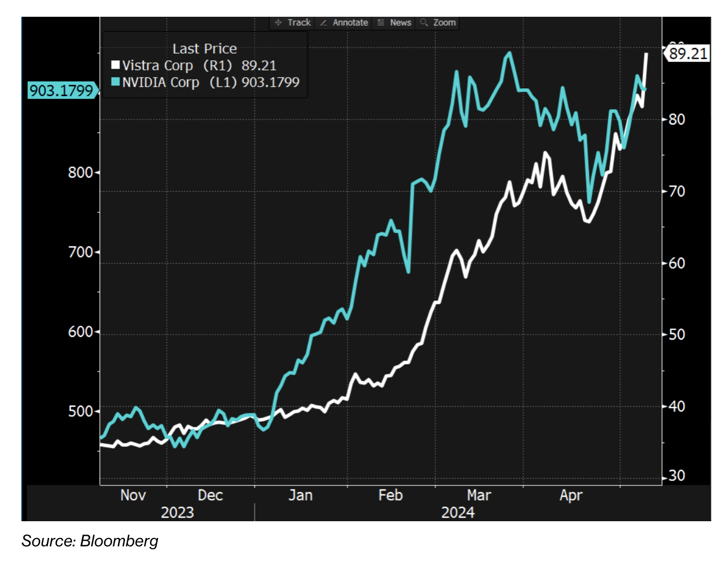
Task: Click the 600 label on the left axis
Action: tap(80, 332)
